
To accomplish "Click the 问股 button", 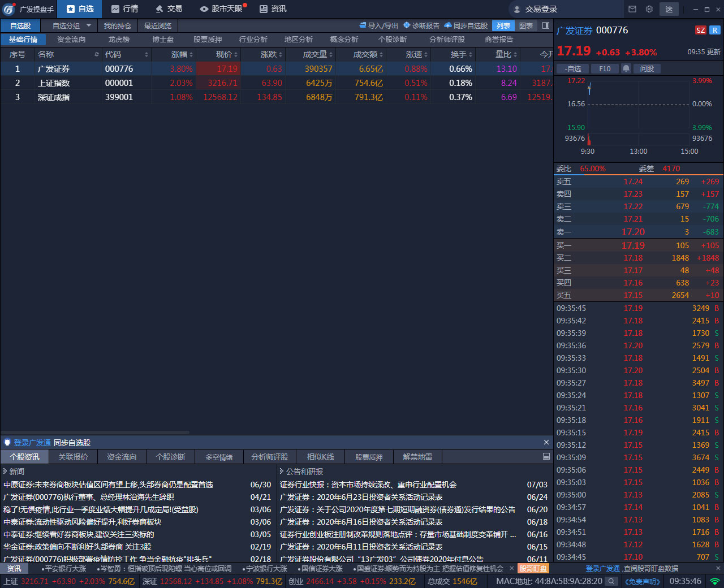I will click(x=647, y=68).
